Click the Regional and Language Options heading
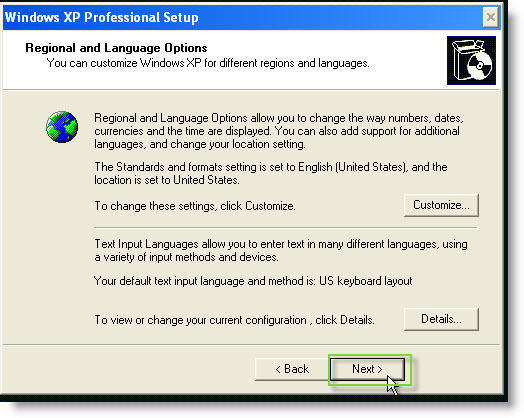The width and height of the screenshot is (524, 418). click(x=116, y=48)
